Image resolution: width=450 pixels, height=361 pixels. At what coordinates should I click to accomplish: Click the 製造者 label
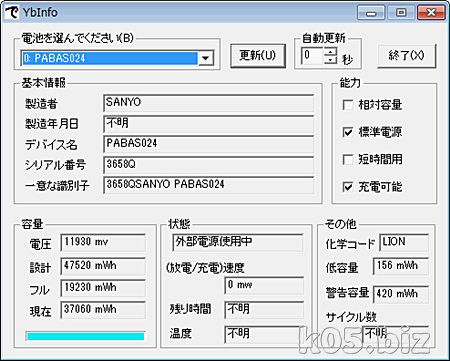(41, 103)
